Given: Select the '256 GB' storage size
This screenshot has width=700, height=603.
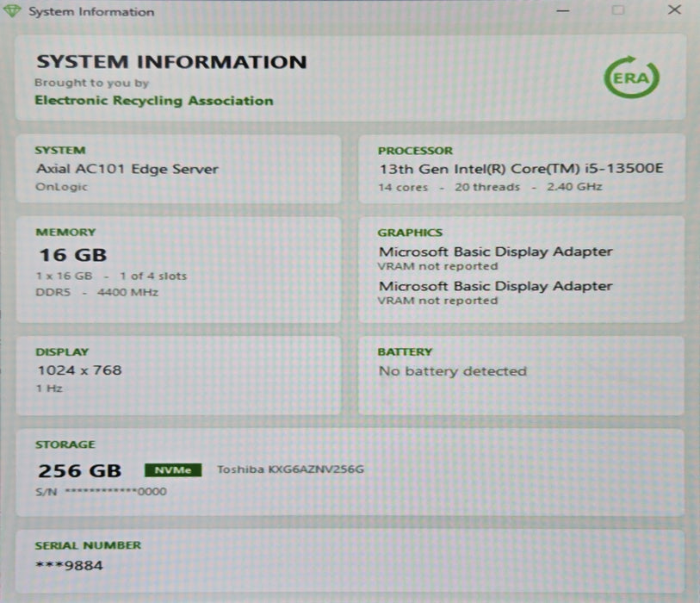Looking at the screenshot, I should coord(79,471).
